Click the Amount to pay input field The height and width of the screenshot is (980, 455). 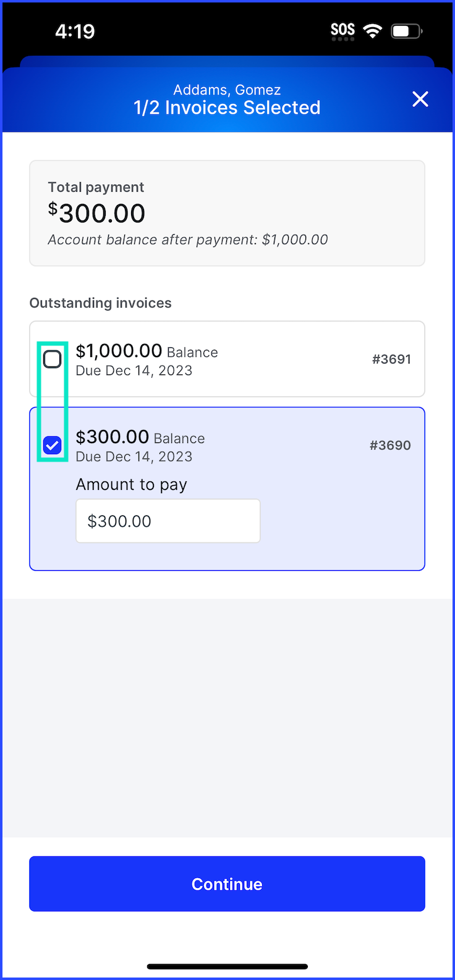coord(168,521)
